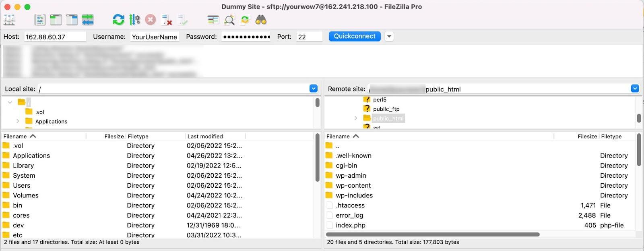Toggle synchronized browsing icon
The width and height of the screenshot is (644, 251).
pyautogui.click(x=245, y=20)
